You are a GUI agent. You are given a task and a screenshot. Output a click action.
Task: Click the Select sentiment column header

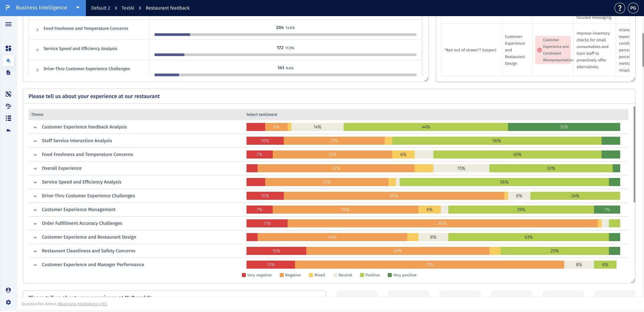pos(262,115)
